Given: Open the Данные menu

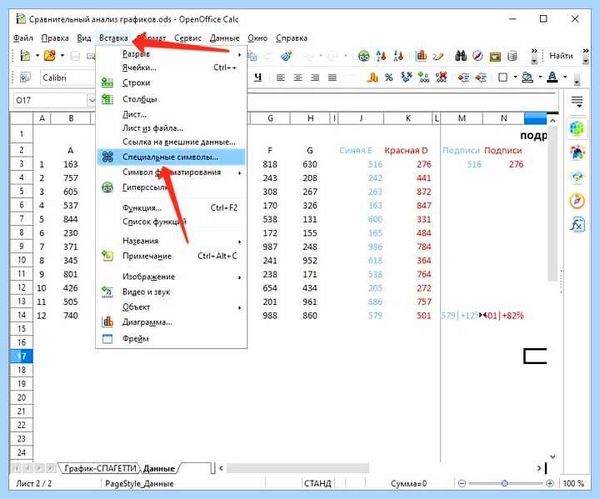Looking at the screenshot, I should point(225,38).
